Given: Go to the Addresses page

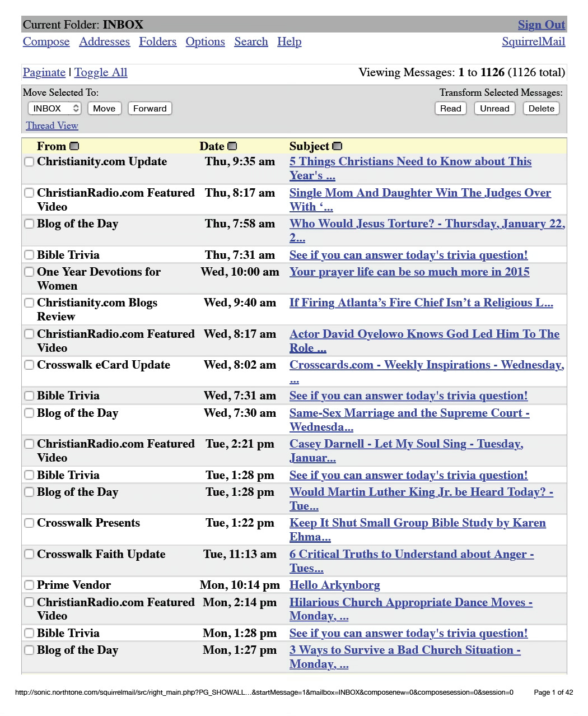Looking at the screenshot, I should pos(104,41).
